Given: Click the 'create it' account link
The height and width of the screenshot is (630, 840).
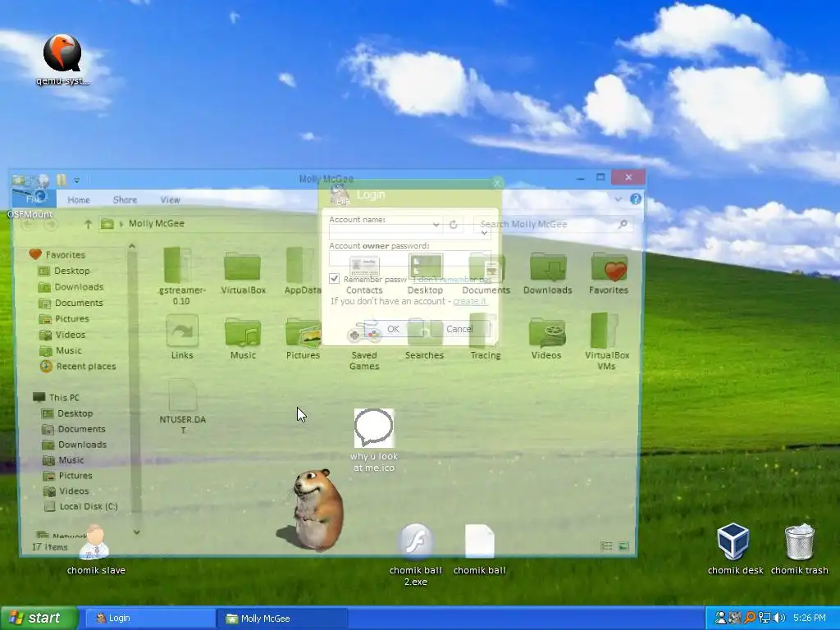Looking at the screenshot, I should pyautogui.click(x=470, y=301).
